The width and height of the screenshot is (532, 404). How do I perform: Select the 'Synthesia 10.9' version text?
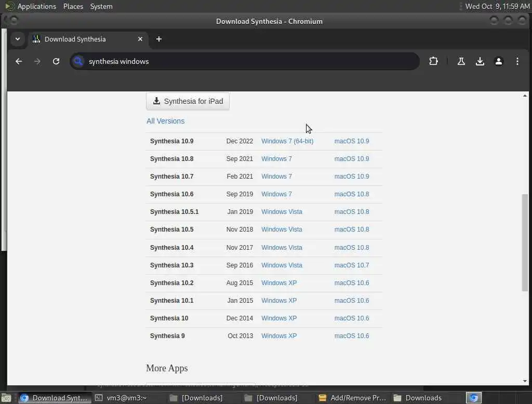171,141
